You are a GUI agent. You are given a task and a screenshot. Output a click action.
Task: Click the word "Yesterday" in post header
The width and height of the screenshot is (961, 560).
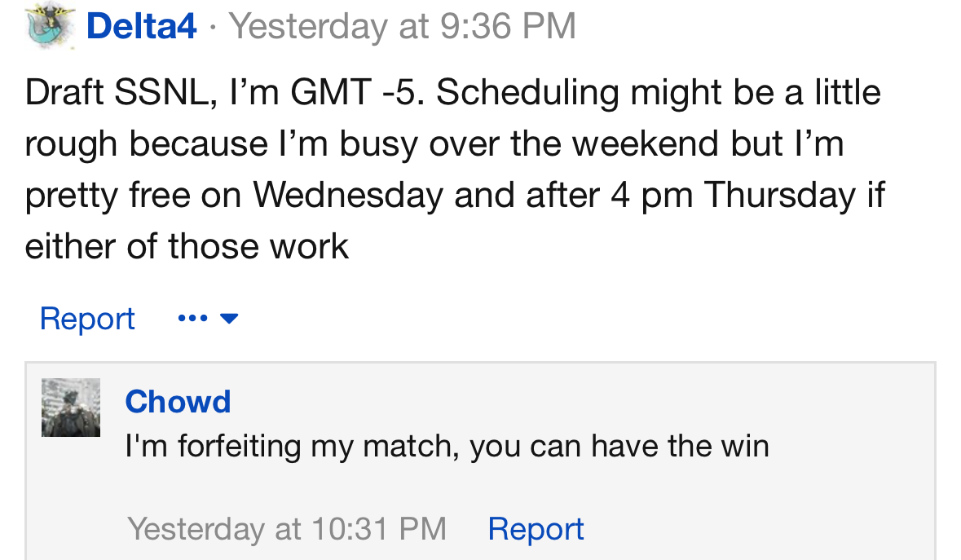pyautogui.click(x=308, y=26)
